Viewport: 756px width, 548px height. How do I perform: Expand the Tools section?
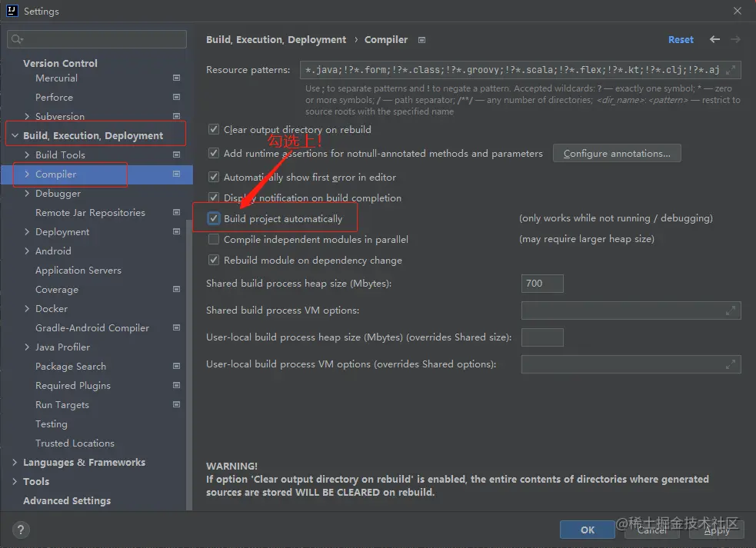pos(15,481)
